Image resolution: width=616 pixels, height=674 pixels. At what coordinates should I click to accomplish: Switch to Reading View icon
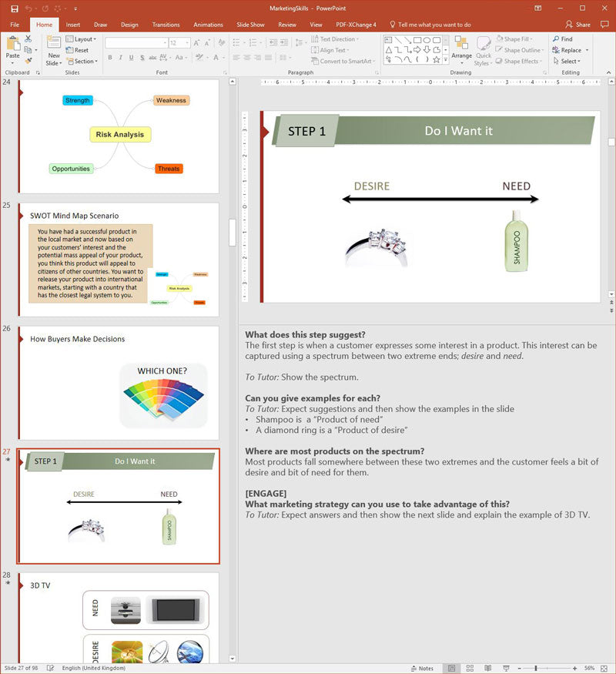[488, 669]
